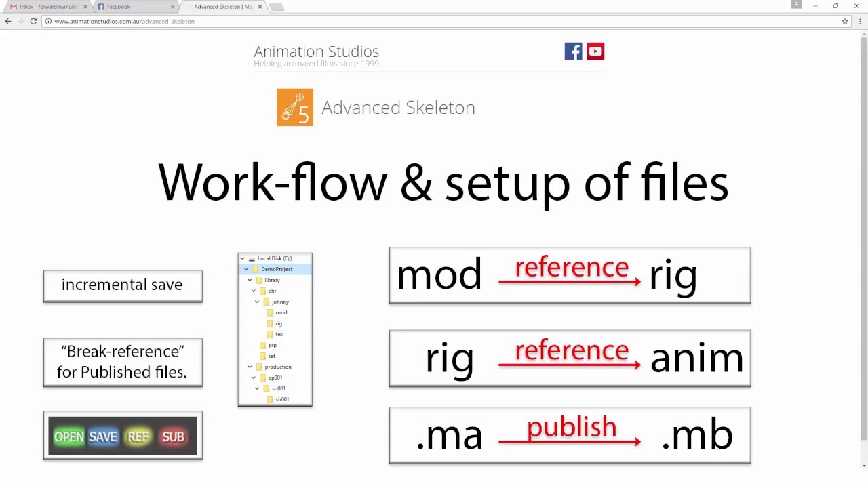View site information icon in address bar
Viewport: 868px width, 488px height.
point(48,21)
